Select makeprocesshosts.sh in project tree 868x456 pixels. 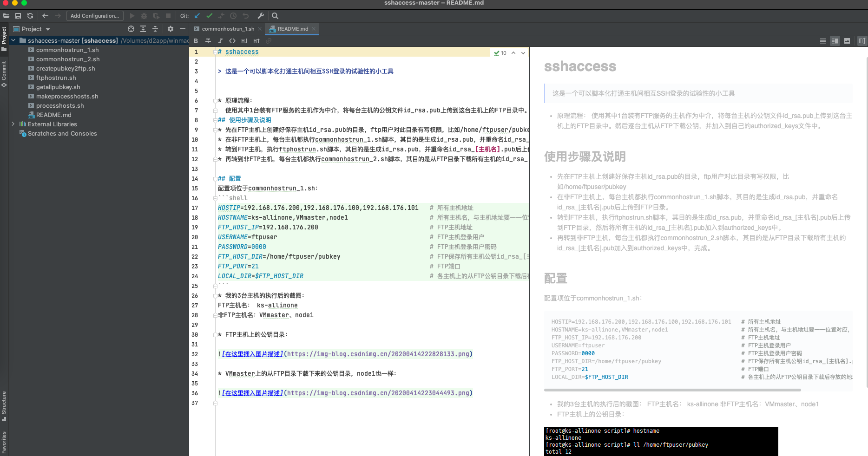click(x=67, y=96)
